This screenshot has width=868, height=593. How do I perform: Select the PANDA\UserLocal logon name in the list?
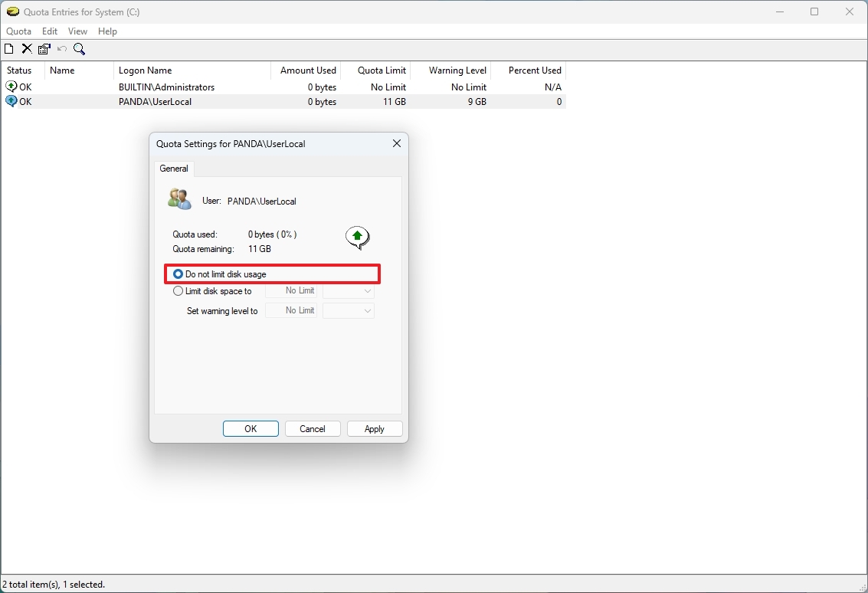coord(155,101)
